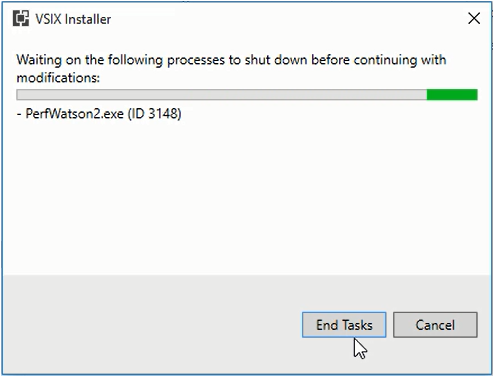This screenshot has width=494, height=377.
Task: Click the gray portion of the progress bar
Action: click(222, 95)
